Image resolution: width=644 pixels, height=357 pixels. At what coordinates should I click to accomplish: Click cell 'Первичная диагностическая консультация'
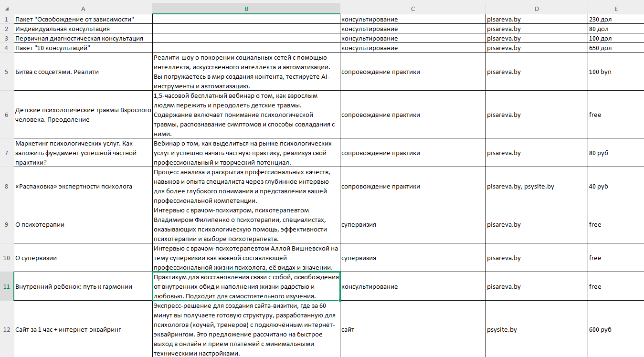tap(83, 39)
